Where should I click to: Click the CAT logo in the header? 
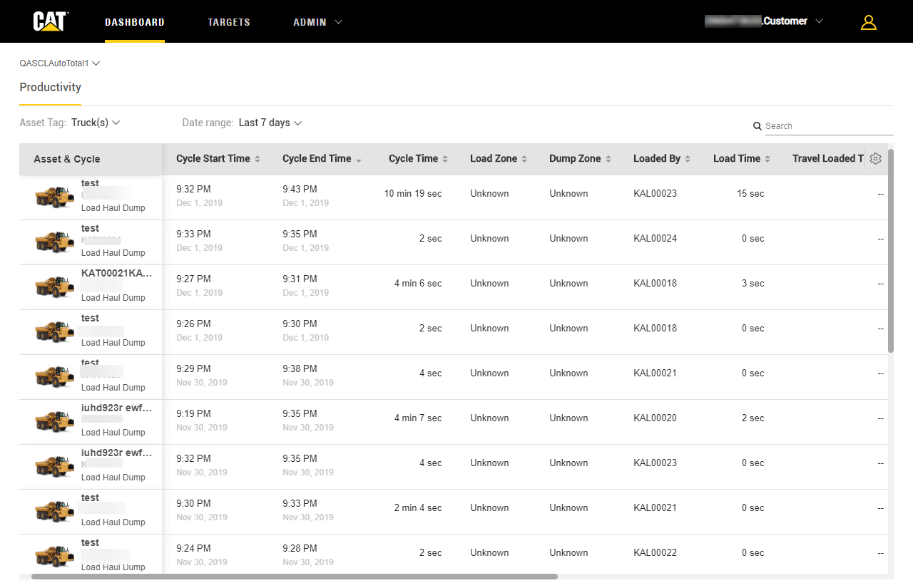(51, 21)
